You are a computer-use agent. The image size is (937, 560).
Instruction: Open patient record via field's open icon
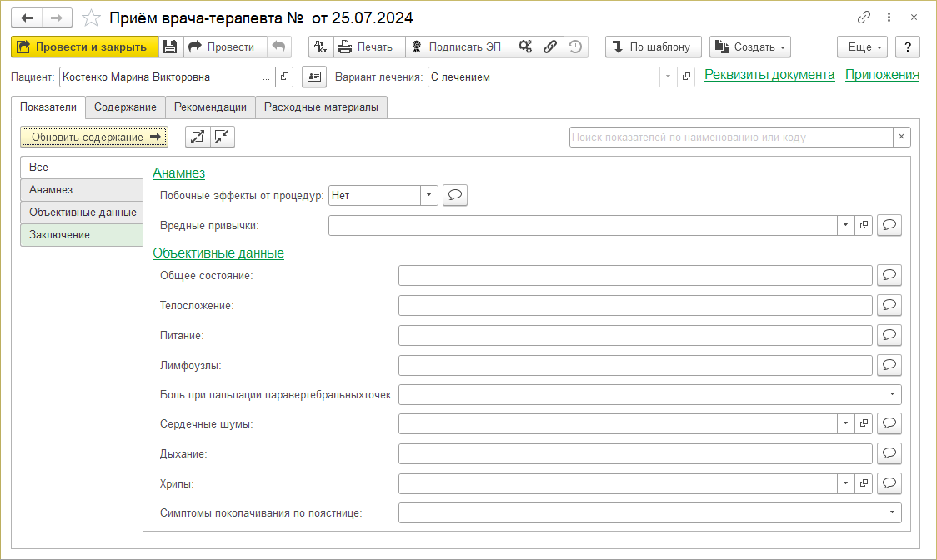click(284, 77)
